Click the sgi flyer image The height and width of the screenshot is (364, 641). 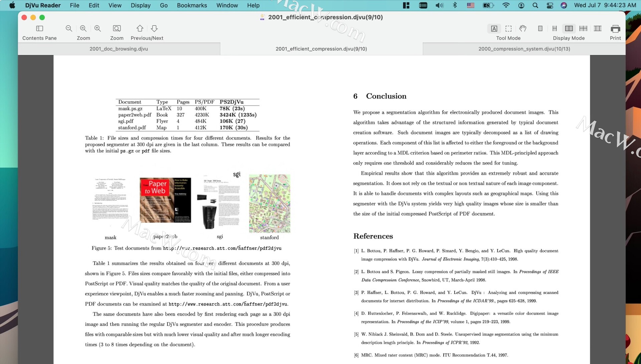click(x=218, y=201)
